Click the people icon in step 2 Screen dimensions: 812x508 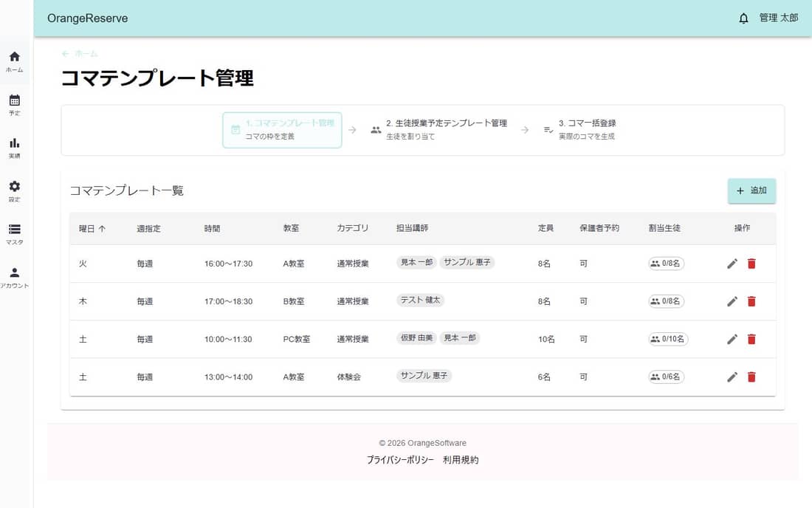(x=376, y=129)
